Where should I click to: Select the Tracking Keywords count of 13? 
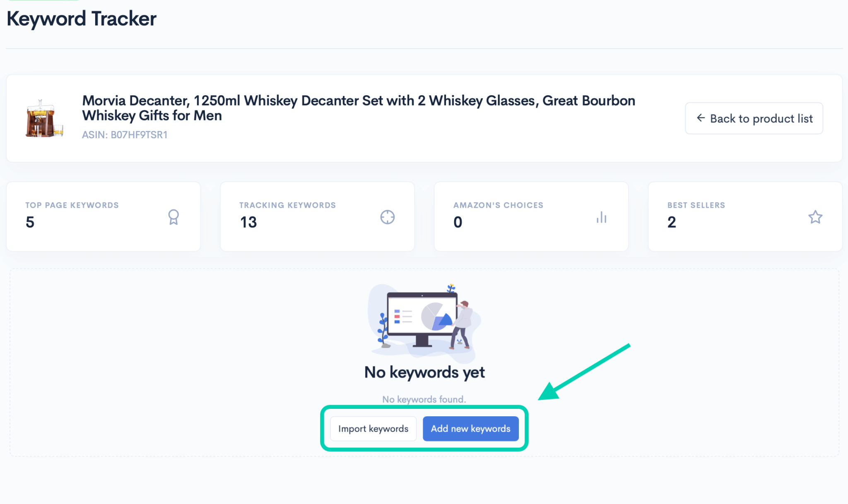pos(248,222)
